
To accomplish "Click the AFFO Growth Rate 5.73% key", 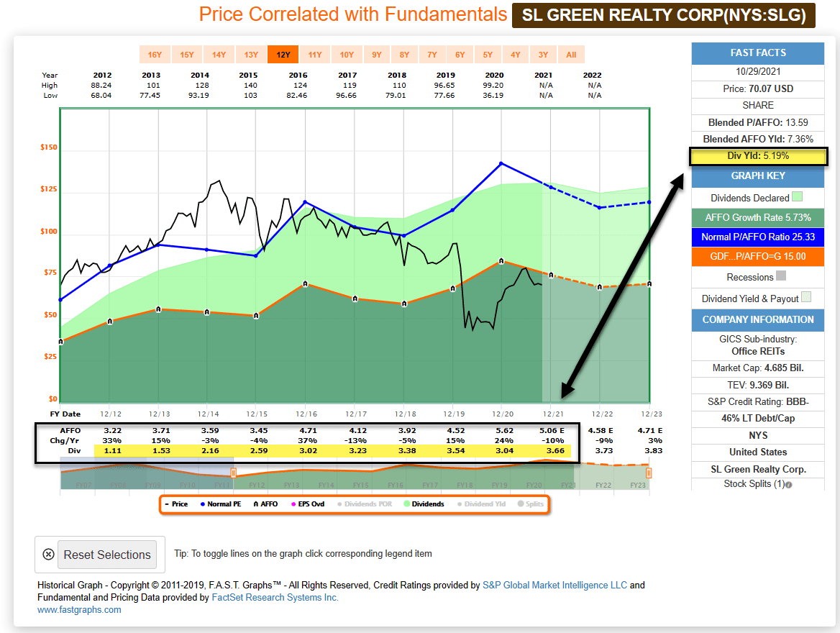I will pyautogui.click(x=757, y=218).
